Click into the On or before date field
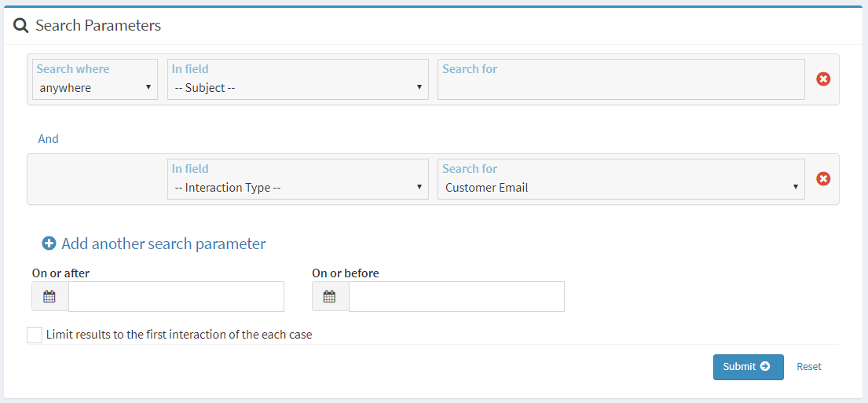868x403 pixels. pos(456,297)
